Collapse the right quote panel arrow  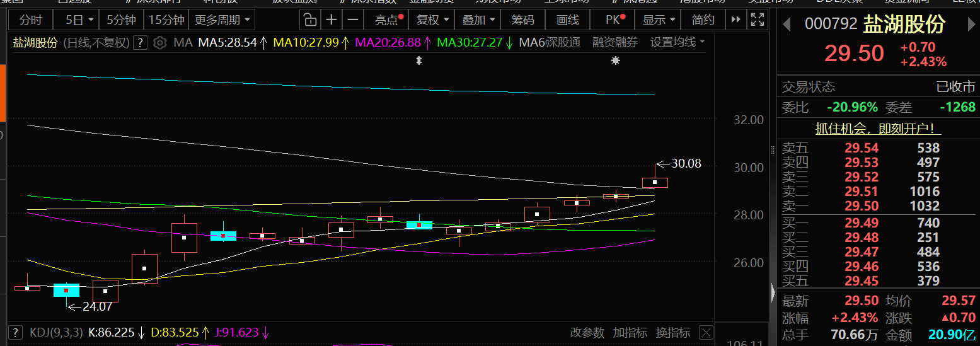click(773, 293)
